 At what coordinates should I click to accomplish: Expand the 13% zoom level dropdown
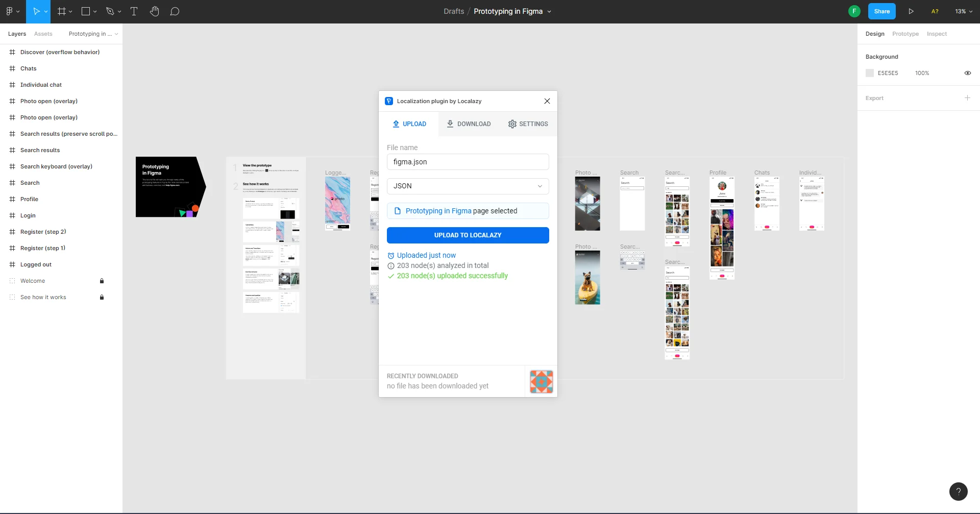[963, 11]
